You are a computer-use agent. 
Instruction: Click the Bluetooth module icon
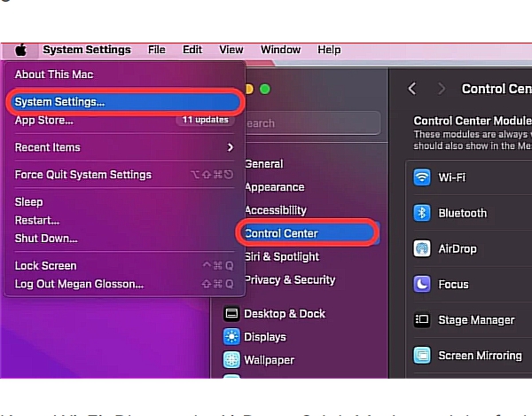coord(422,213)
